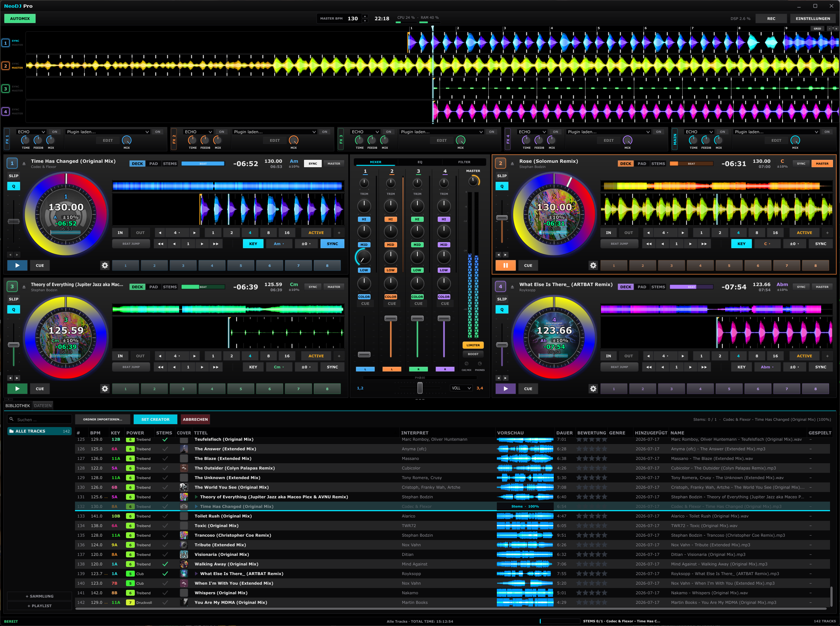Enable FX 3 ECHO ON switch
Image resolution: width=840 pixels, height=626 pixels.
point(389,132)
